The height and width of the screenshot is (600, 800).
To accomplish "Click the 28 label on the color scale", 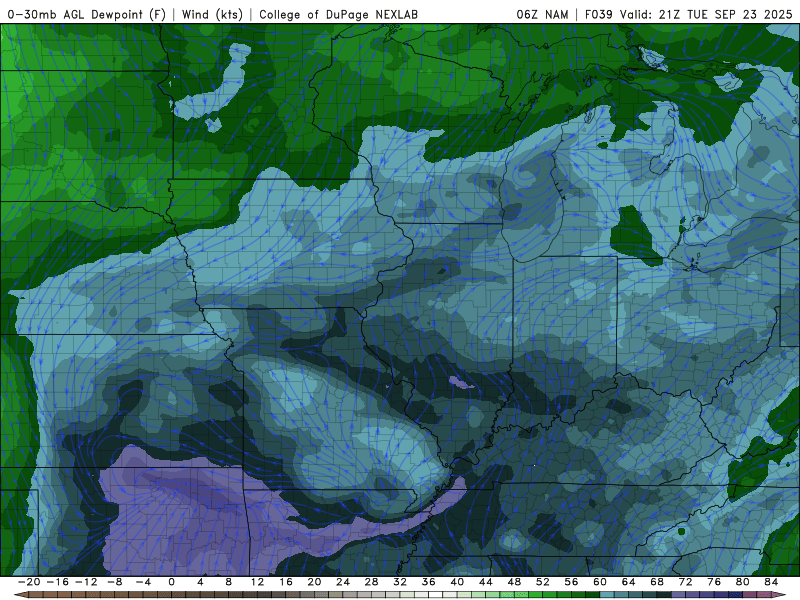I will coord(371,582).
